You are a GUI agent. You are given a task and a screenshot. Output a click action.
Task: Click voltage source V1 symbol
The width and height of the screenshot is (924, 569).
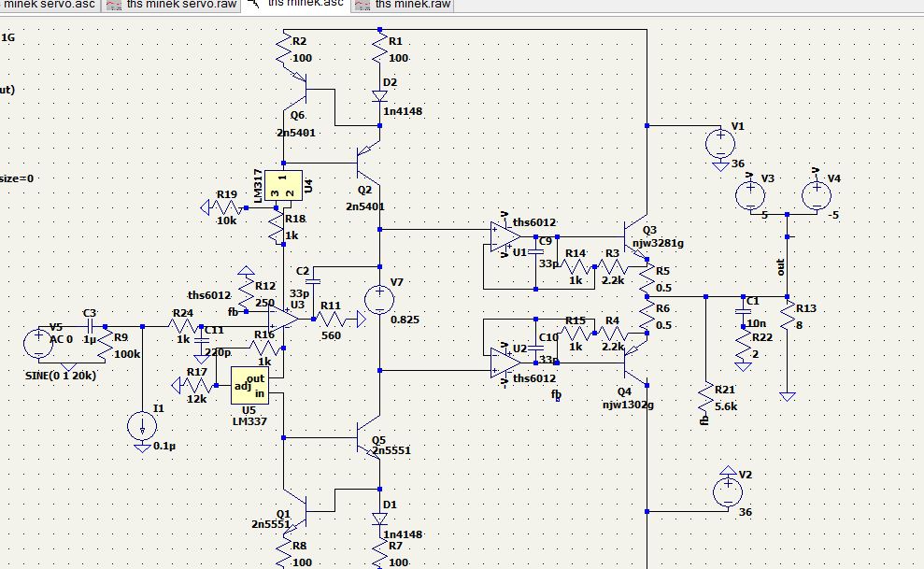point(720,143)
